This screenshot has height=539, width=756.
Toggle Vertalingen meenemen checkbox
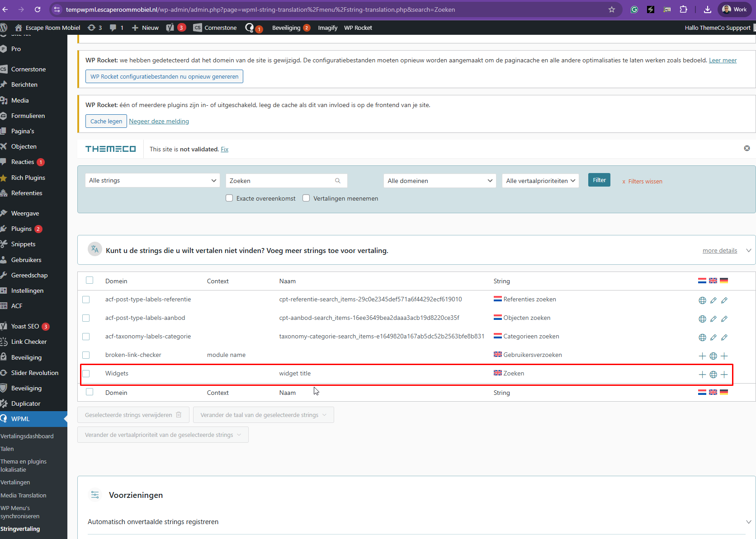click(x=306, y=198)
